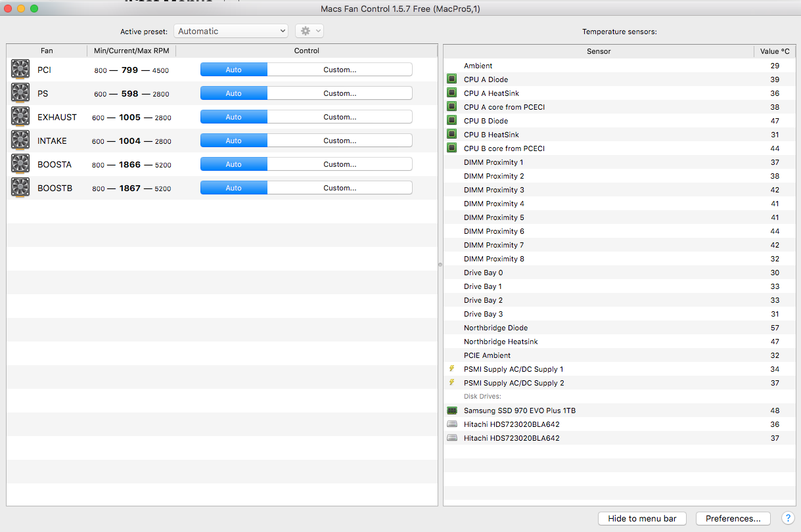Screen dimensions: 801x532
Task: Choose Custom control for PS fan
Action: [340, 93]
